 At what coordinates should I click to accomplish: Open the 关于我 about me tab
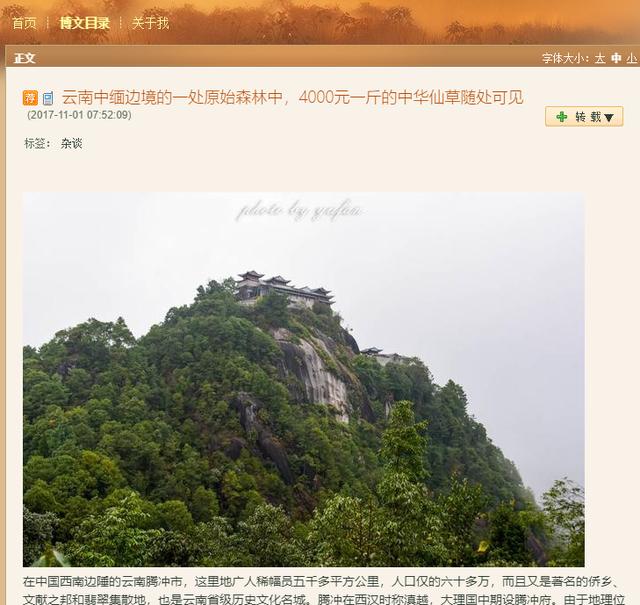[x=150, y=23]
